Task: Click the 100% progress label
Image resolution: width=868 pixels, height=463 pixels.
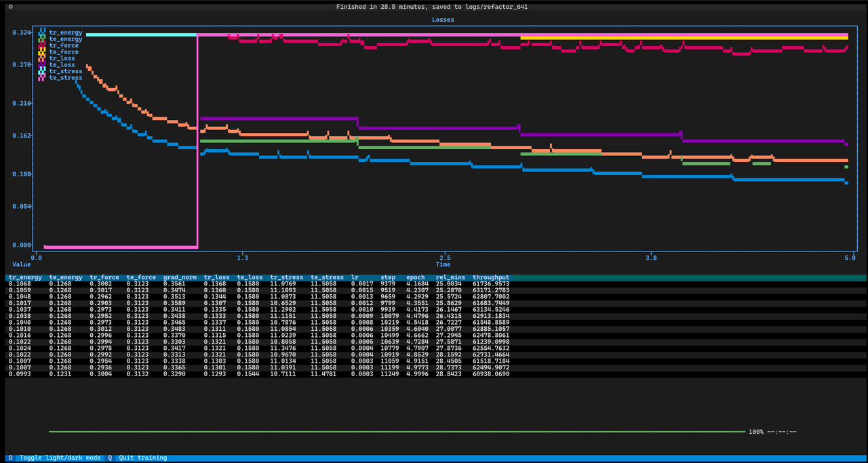Action: [756, 431]
